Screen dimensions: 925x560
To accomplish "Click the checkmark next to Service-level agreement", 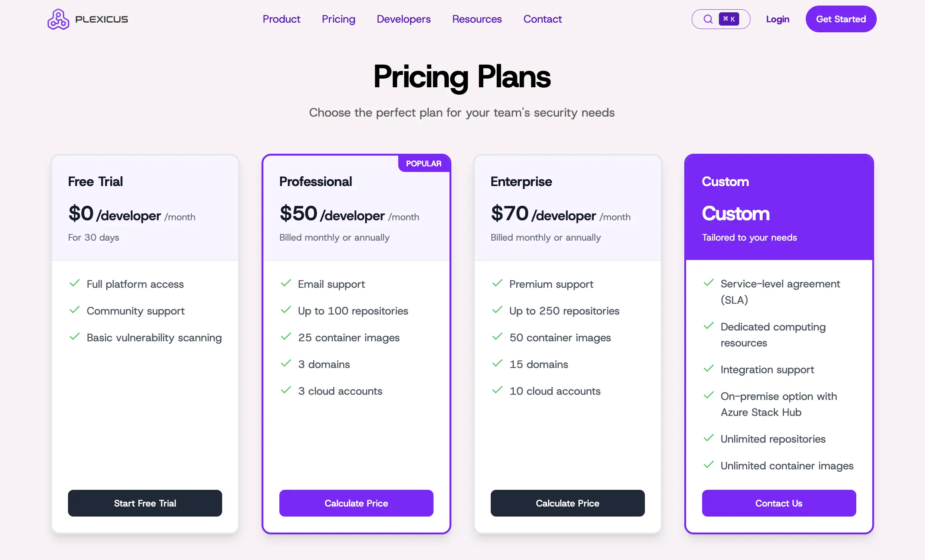I will click(x=709, y=283).
